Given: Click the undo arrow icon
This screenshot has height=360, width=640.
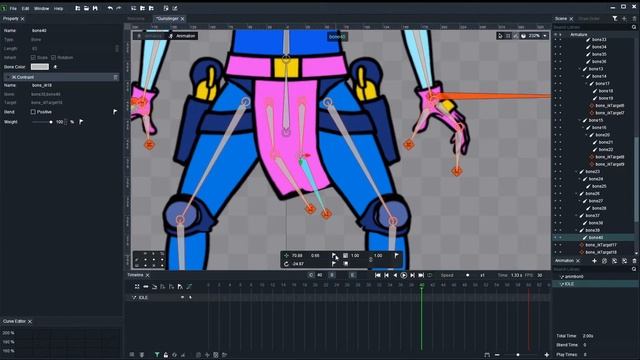Looking at the screenshot, I should [110, 8].
